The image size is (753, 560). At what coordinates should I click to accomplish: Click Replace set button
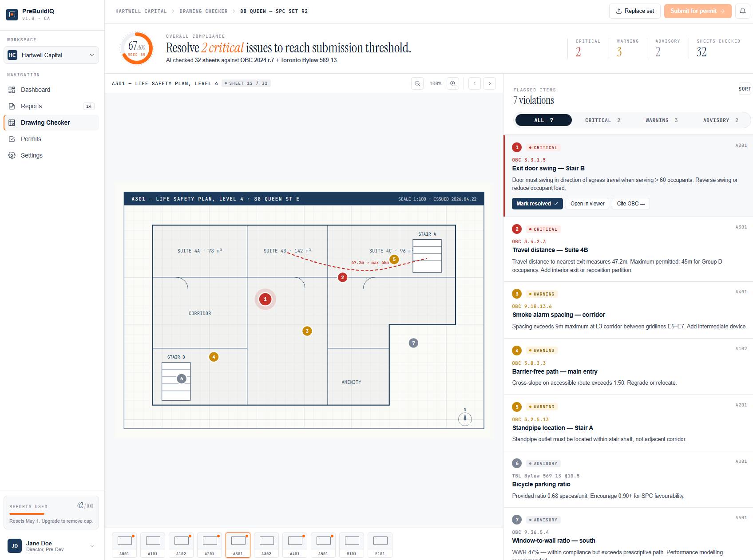pyautogui.click(x=634, y=11)
